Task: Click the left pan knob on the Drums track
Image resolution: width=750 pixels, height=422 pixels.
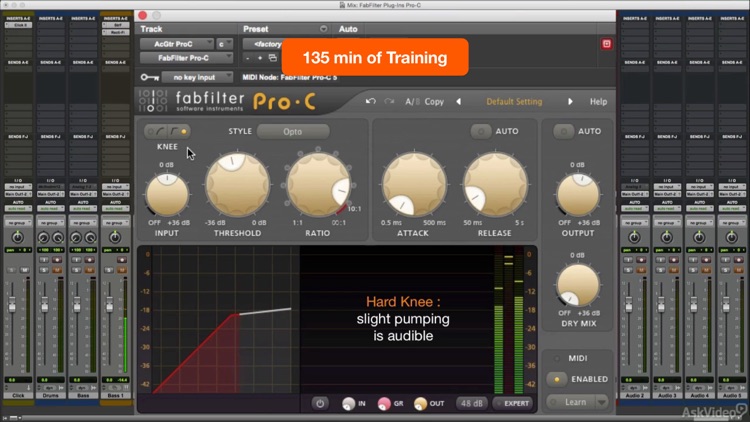Action: pos(43,238)
